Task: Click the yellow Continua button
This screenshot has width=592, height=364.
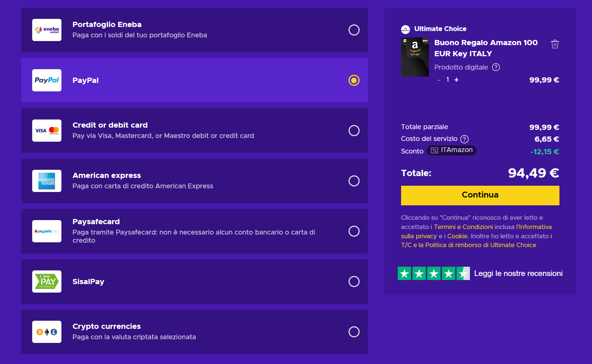Action: point(480,195)
